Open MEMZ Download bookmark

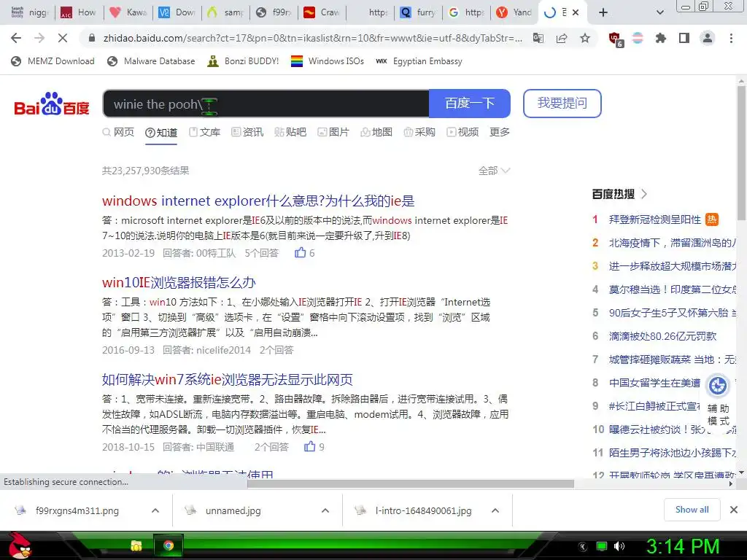(x=53, y=61)
